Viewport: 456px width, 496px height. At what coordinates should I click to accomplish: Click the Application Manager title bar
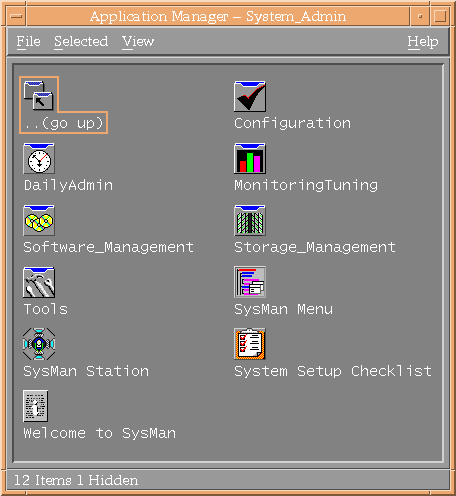[x=218, y=16]
